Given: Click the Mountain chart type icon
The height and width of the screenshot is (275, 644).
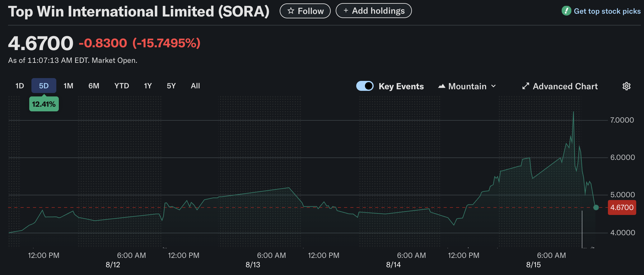Looking at the screenshot, I should pos(441,86).
